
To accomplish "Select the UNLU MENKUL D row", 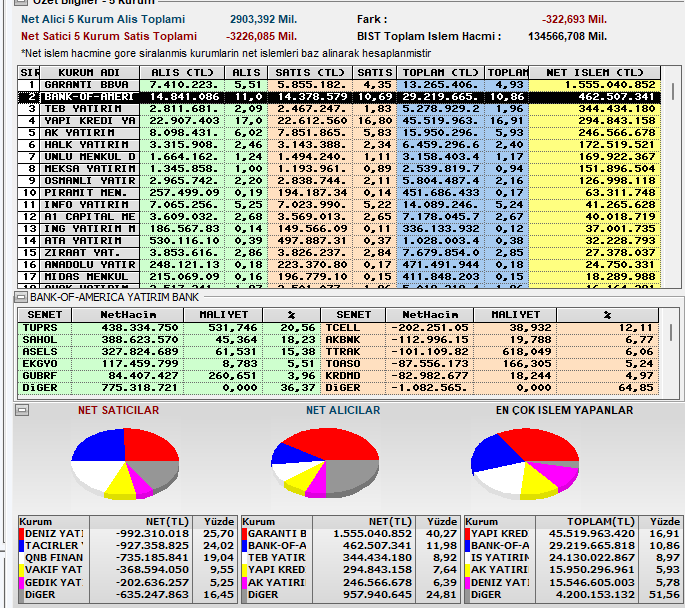I will (x=339, y=157).
